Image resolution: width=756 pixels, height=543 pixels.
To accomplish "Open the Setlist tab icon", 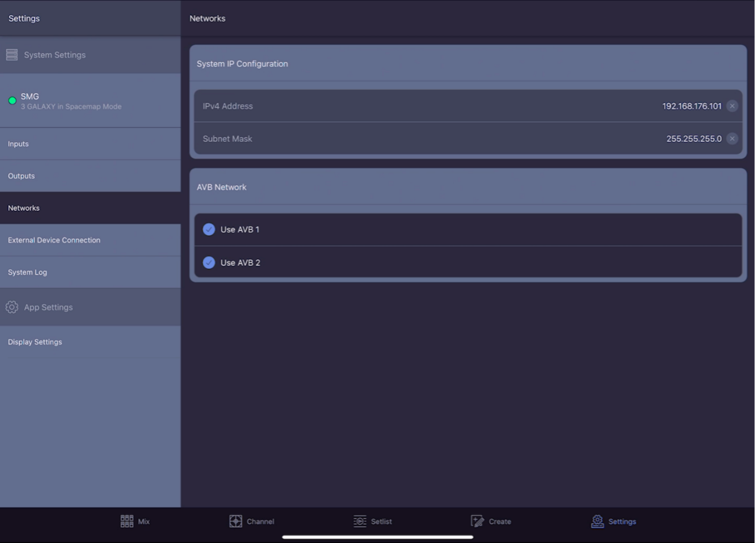I will 360,521.
